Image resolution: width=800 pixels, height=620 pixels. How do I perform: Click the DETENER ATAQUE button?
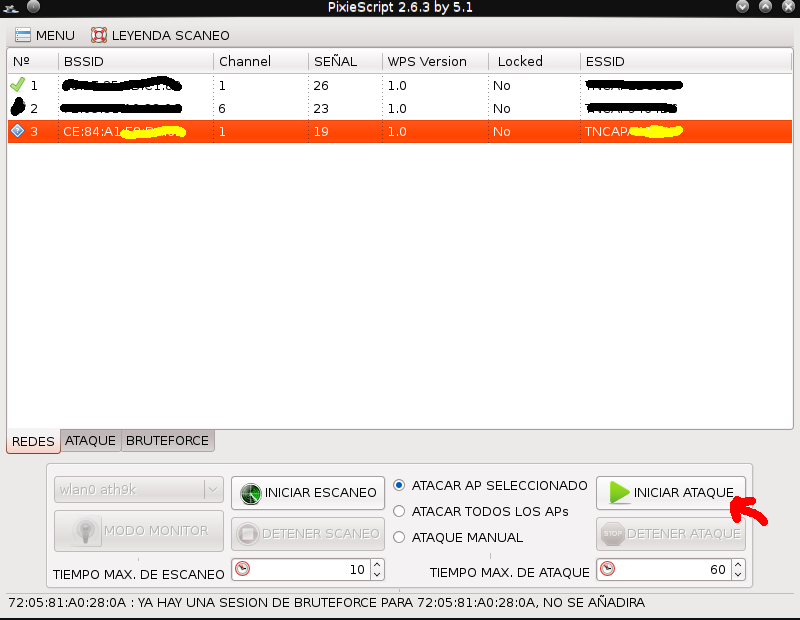tap(670, 534)
